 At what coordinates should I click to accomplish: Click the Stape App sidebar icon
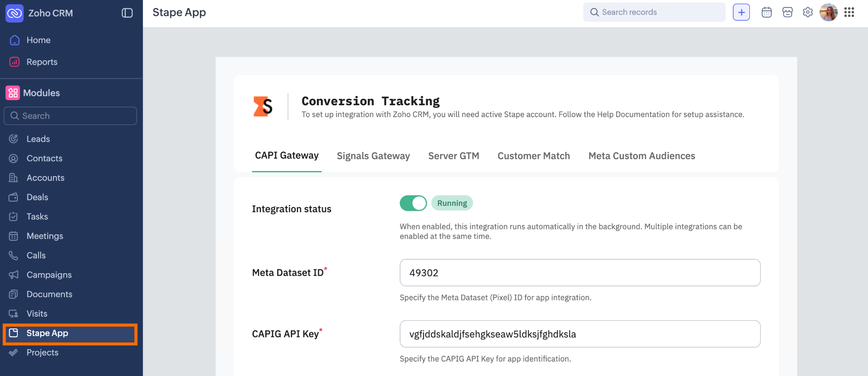coord(14,333)
